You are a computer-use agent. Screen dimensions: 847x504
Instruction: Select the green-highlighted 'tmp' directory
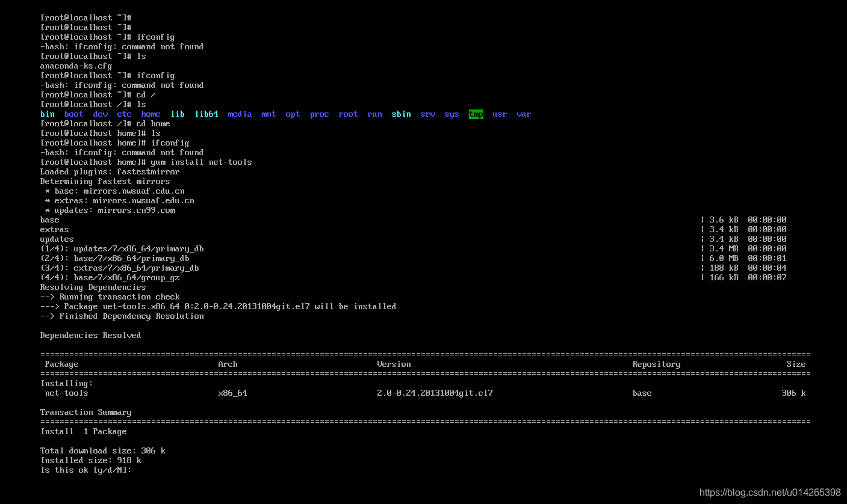(x=476, y=114)
